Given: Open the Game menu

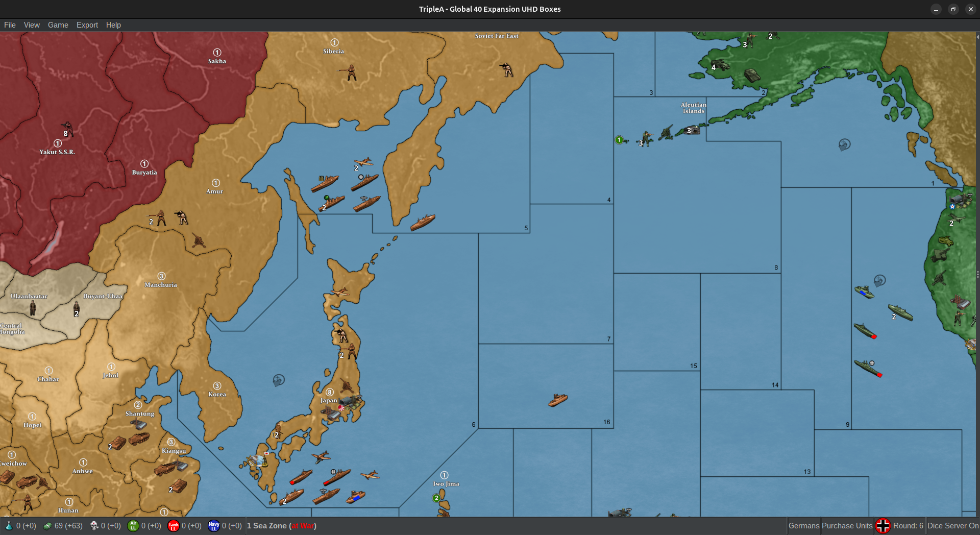Looking at the screenshot, I should [x=58, y=25].
